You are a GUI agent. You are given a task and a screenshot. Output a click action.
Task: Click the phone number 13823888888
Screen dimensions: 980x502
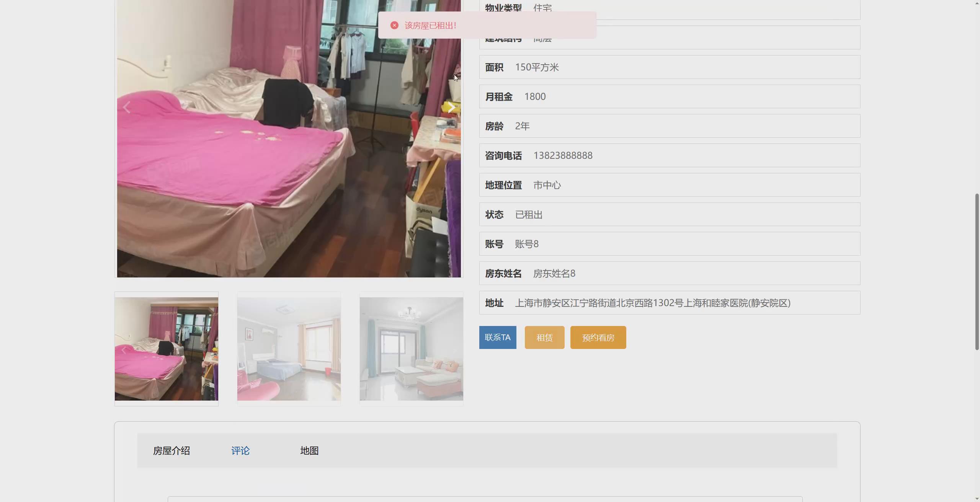(563, 156)
